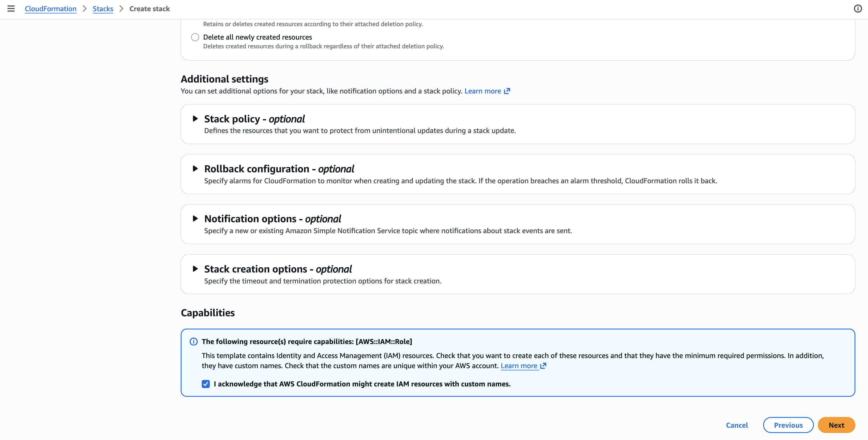868x440 pixels.
Task: Navigate to Stacks via the breadcrumb
Action: (x=103, y=9)
